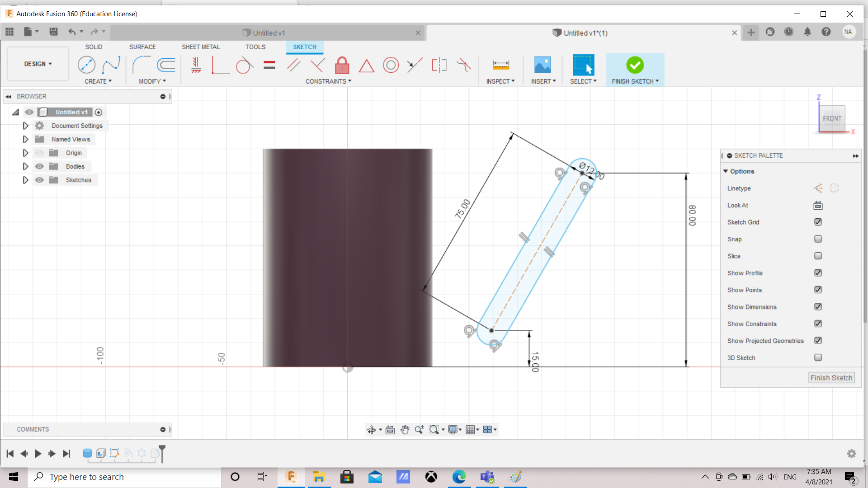Image resolution: width=868 pixels, height=488 pixels.
Task: Enable the 3D Sketch checkbox
Action: point(818,357)
